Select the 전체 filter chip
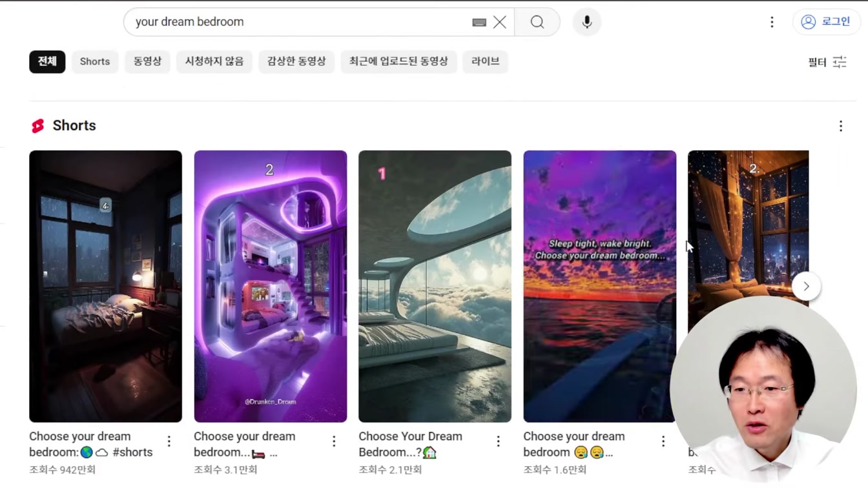868x488 pixels. click(x=47, y=61)
